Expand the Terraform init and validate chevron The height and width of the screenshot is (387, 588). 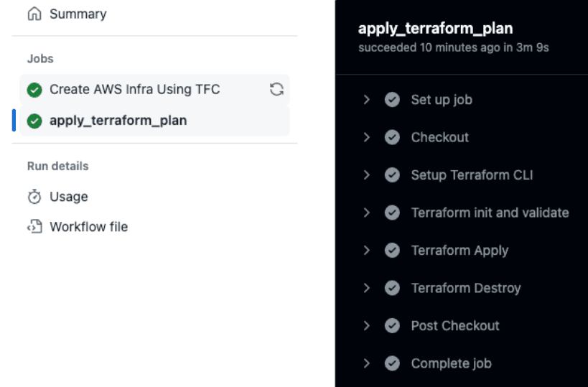tap(367, 213)
